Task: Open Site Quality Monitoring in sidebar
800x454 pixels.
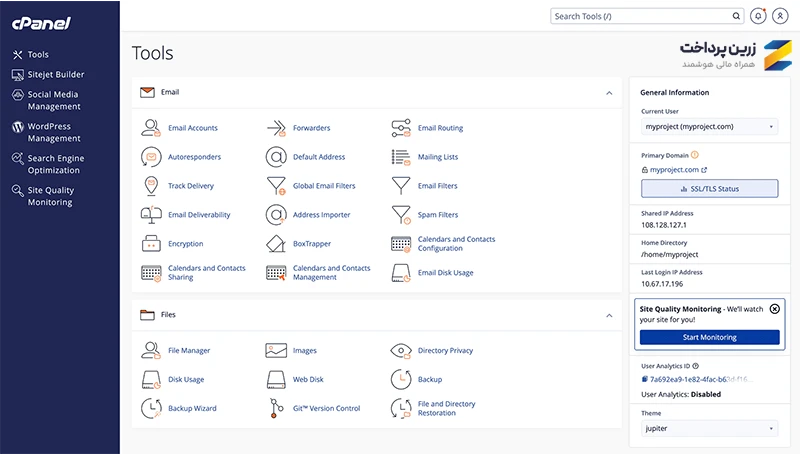Action: [x=43, y=196]
